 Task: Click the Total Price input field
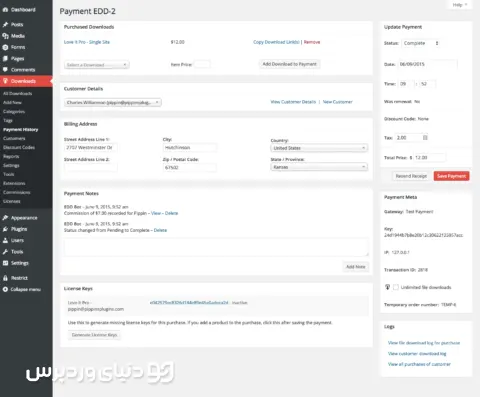pos(429,157)
